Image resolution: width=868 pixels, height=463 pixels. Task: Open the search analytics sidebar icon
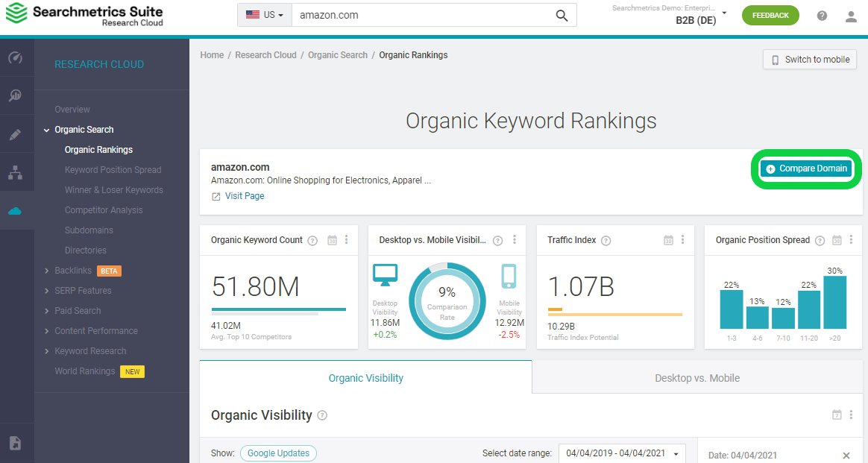(x=16, y=95)
